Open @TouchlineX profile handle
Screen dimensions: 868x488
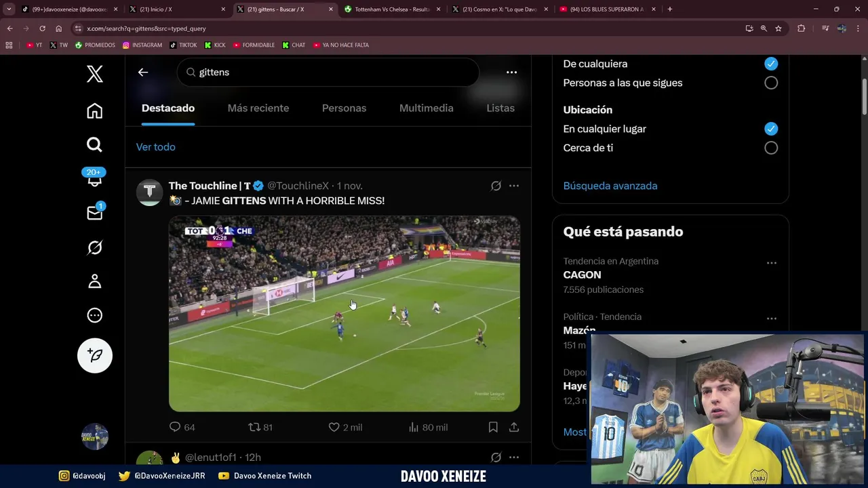tap(298, 186)
